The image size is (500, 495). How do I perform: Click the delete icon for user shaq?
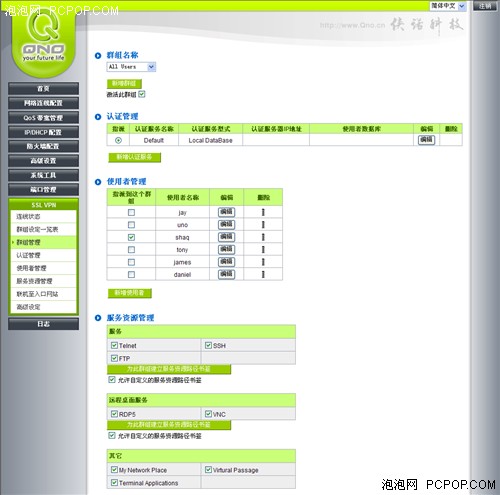pyautogui.click(x=263, y=237)
